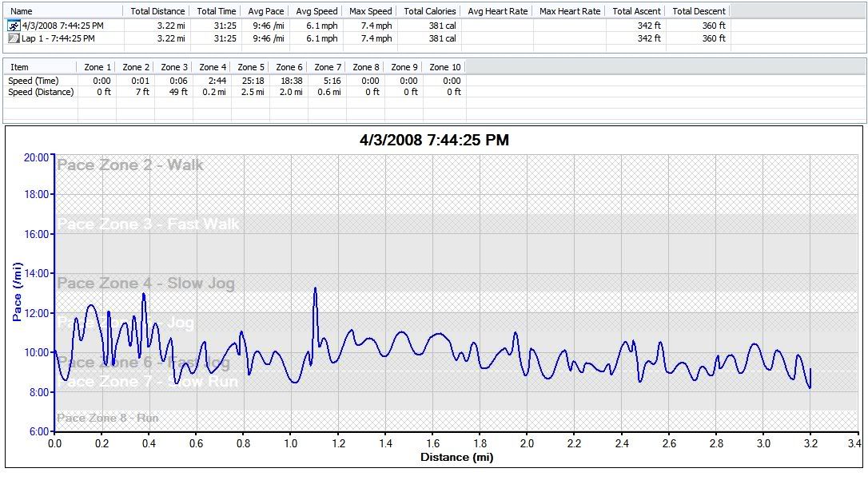
Task: Click the Pace (/mi) vertical axis label
Action: click(x=18, y=292)
